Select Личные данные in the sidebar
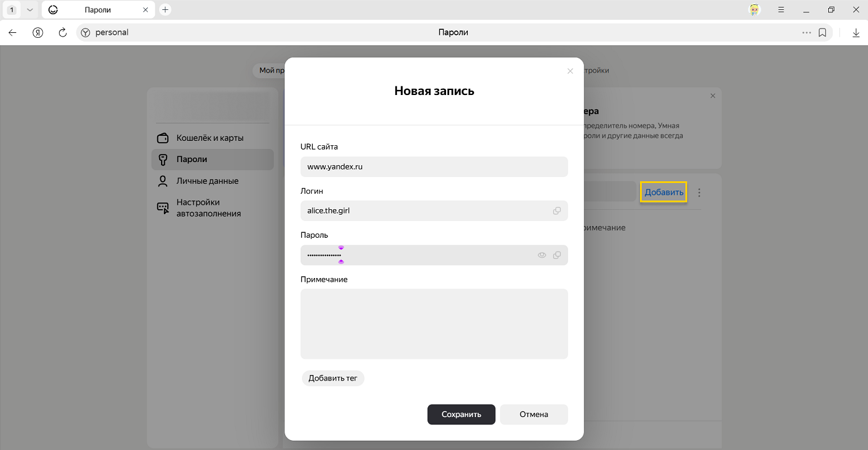 point(207,181)
